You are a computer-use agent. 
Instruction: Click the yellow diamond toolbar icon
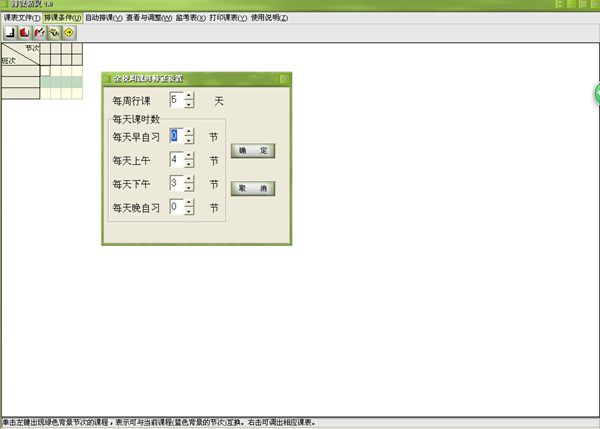(x=69, y=32)
